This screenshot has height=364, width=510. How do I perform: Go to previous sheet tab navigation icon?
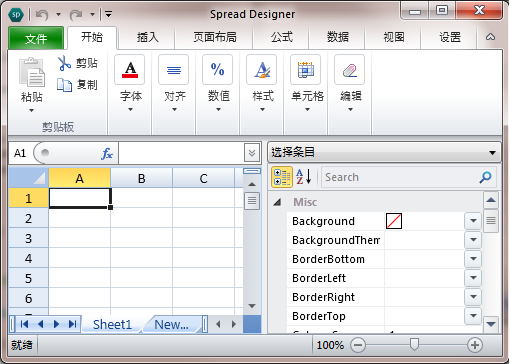(41, 324)
